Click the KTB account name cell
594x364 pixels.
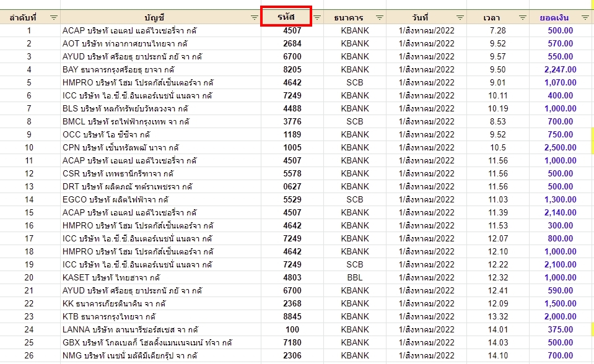(x=160, y=317)
